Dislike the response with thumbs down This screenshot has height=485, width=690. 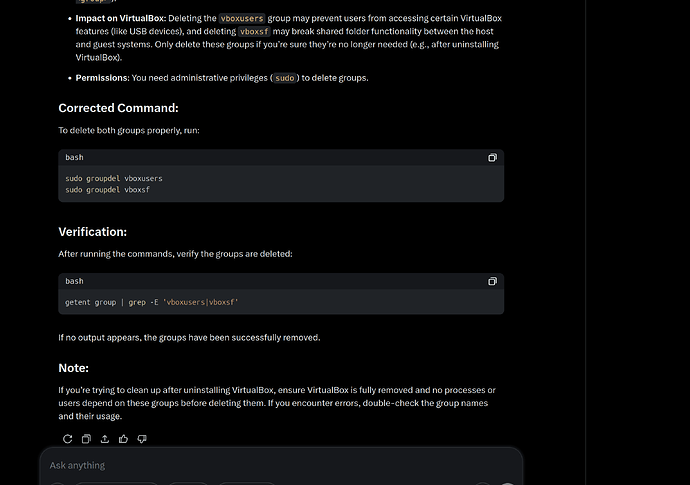142,438
